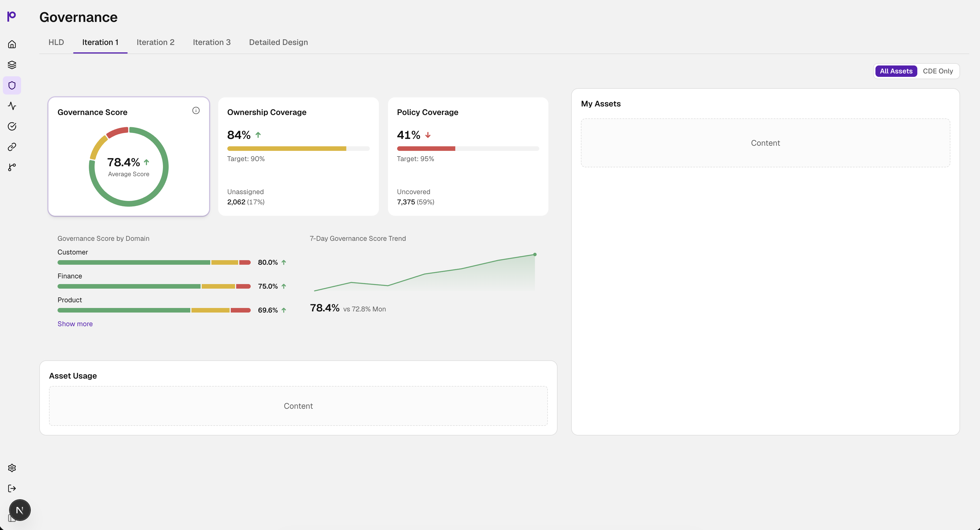980x530 pixels.
Task: Click the Finance '75.0%' score value
Action: coord(268,286)
